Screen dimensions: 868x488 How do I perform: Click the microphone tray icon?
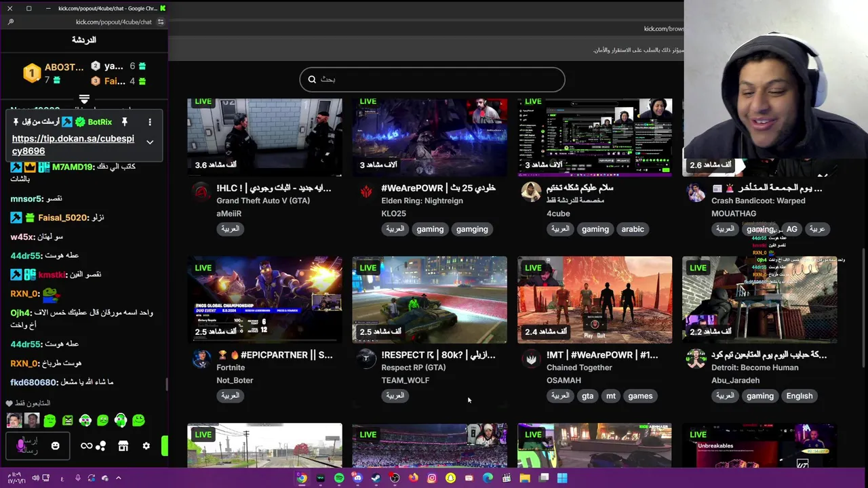pyautogui.click(x=78, y=478)
